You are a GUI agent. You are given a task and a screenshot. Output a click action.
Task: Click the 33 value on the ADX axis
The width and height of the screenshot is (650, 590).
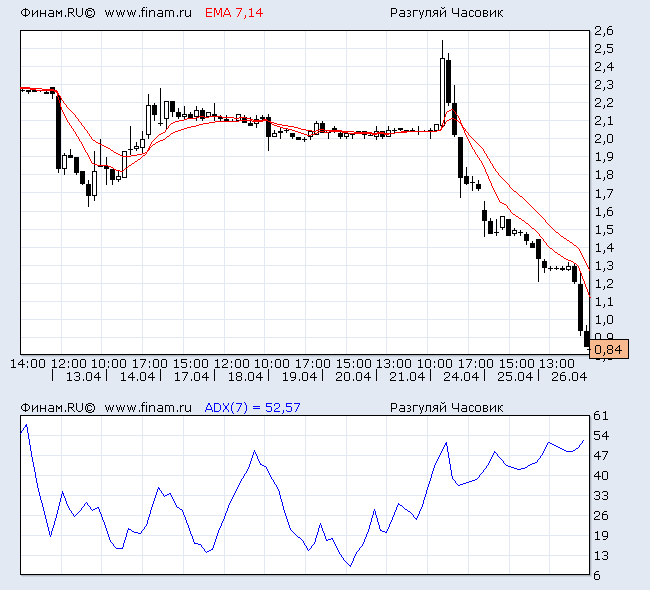[601, 495]
